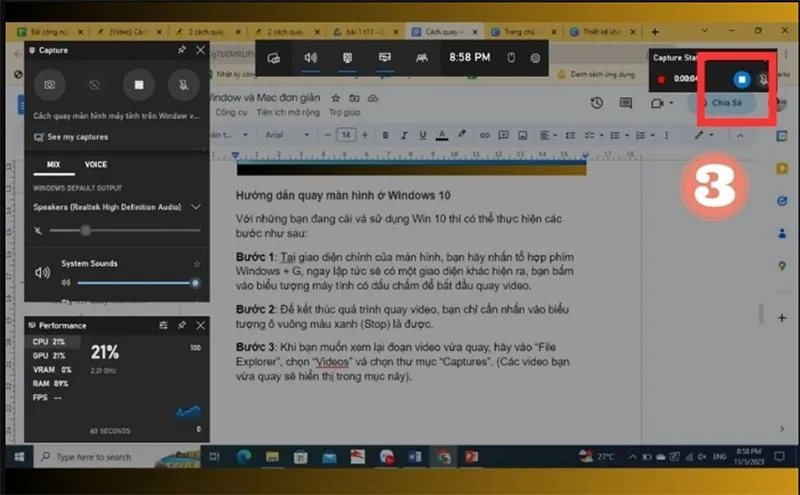The width and height of the screenshot is (800, 495).
Task: Open the Công cụ menu
Action: [x=231, y=112]
